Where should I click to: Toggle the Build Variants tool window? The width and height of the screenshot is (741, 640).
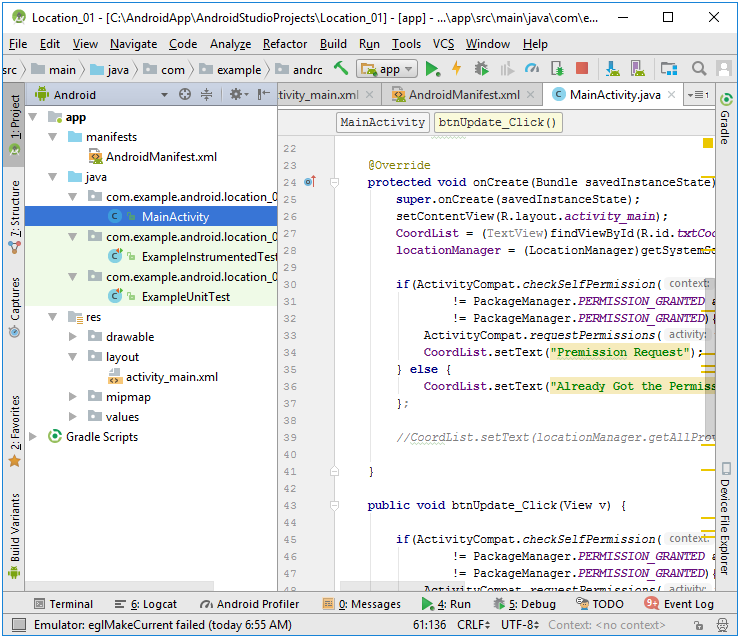tap(15, 536)
